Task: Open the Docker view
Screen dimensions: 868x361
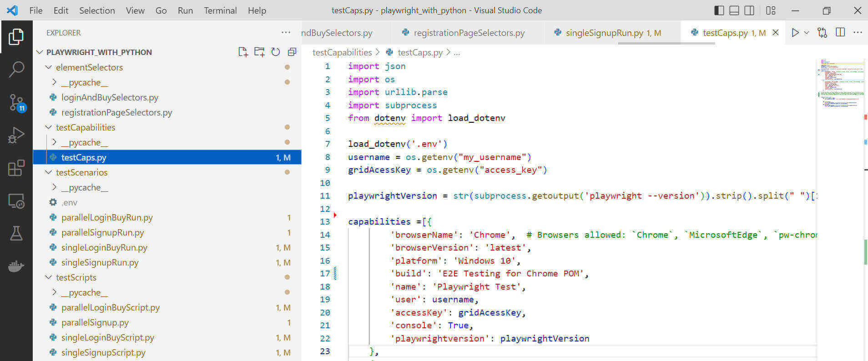Action: [16, 266]
